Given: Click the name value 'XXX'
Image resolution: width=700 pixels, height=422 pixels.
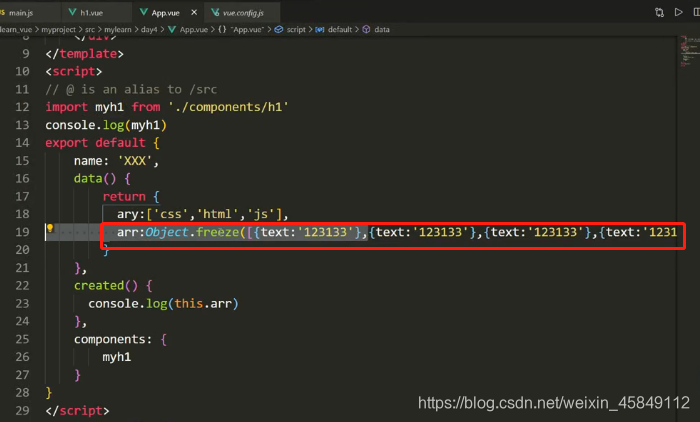Looking at the screenshot, I should tap(134, 161).
